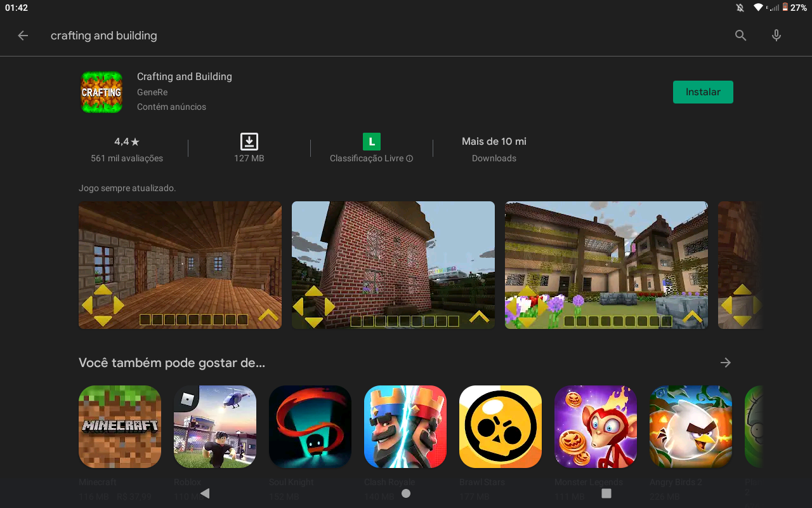
Task: Tap the 'Jogo sempre atualizado.' description
Action: 127,188
